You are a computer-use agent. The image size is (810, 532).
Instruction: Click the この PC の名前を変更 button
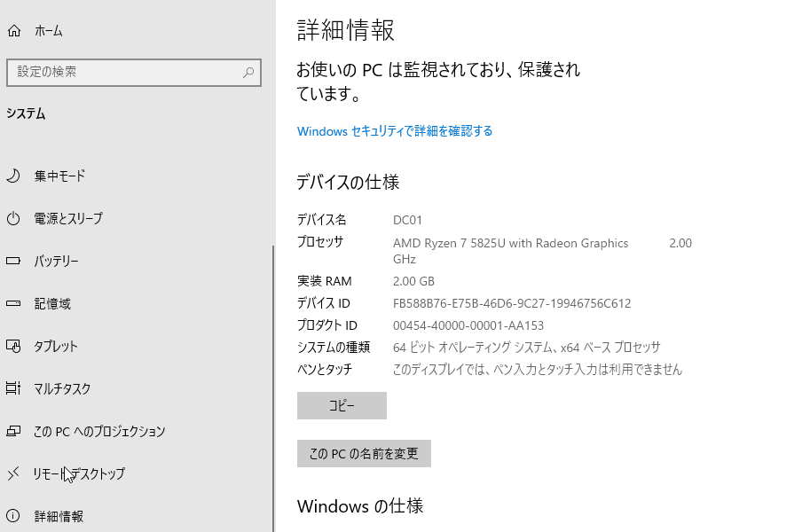tap(365, 453)
